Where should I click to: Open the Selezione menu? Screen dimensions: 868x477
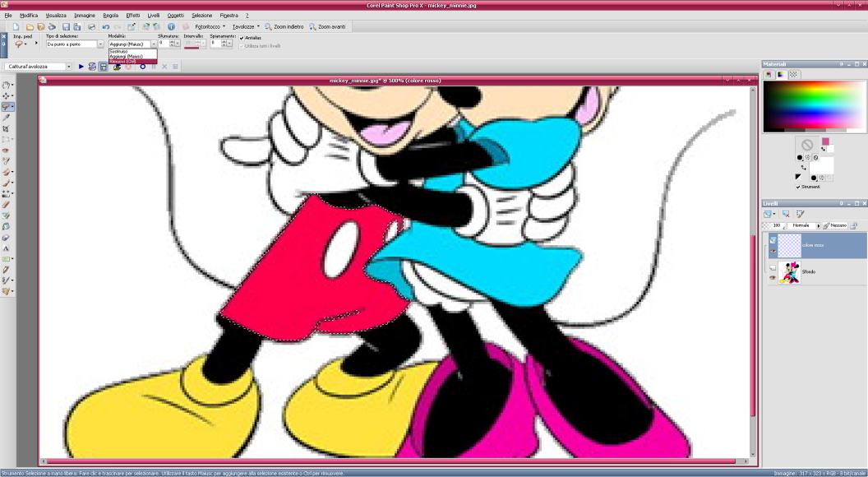(x=201, y=16)
